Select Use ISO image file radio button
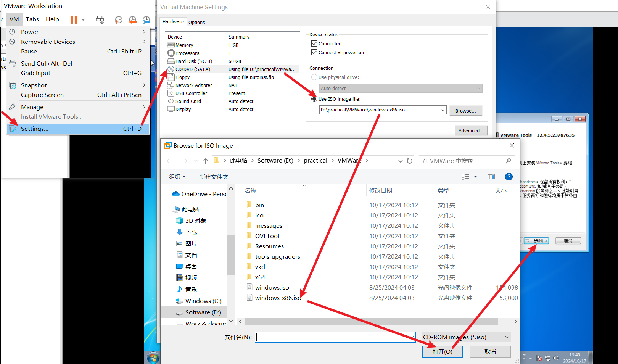This screenshot has width=618, height=364. [314, 99]
